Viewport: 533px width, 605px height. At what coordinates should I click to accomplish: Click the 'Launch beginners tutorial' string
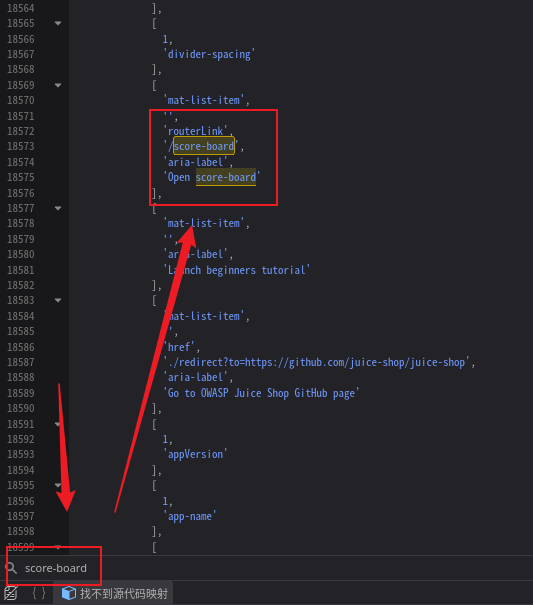[237, 270]
